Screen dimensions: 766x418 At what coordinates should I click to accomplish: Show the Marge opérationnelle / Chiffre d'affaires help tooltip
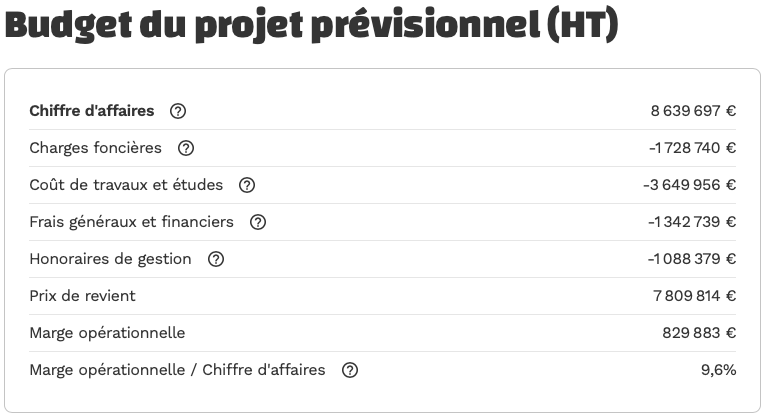tap(350, 370)
